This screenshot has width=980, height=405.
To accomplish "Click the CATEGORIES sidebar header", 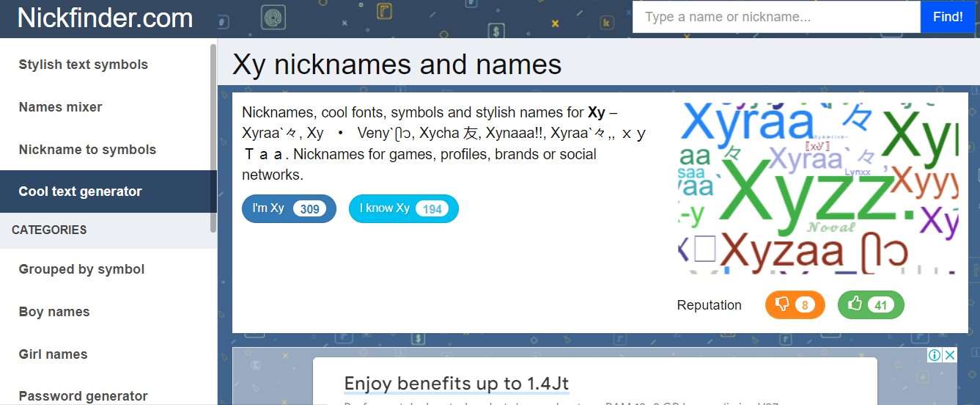I will tap(49, 230).
